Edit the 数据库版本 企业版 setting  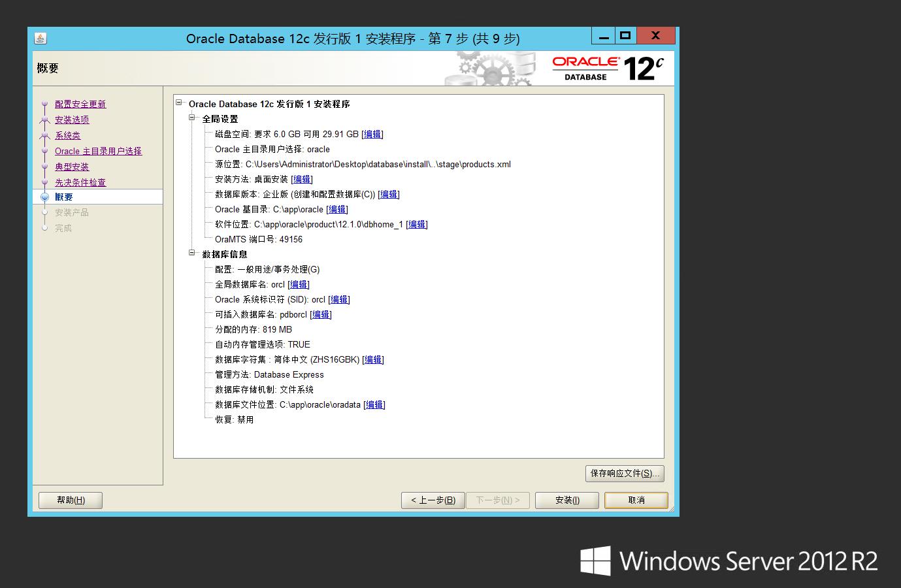click(389, 194)
